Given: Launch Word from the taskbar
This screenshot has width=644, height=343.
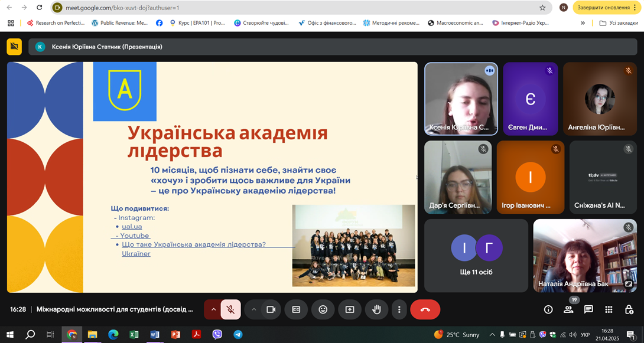Looking at the screenshot, I should click(155, 334).
